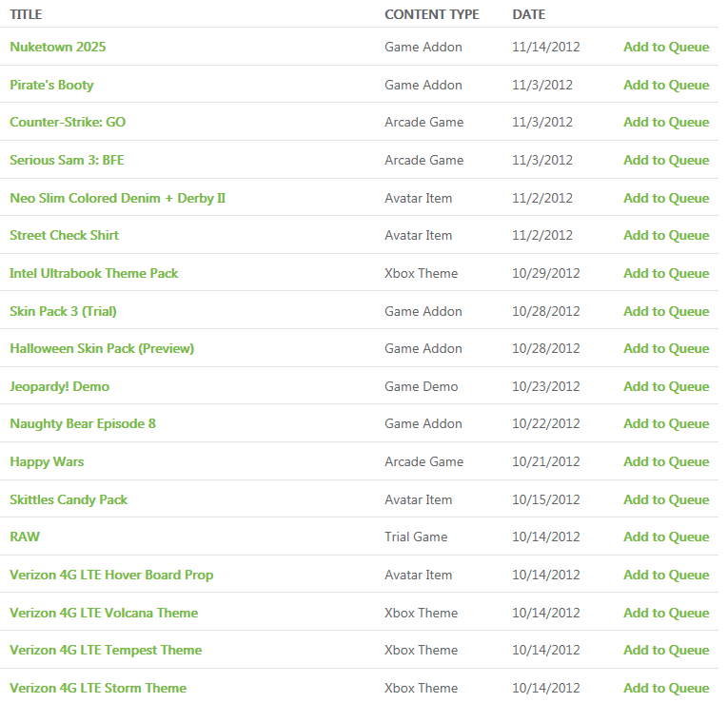Image resolution: width=728 pixels, height=703 pixels.
Task: Add Verizon Tempest Theme to queue
Action: (666, 650)
